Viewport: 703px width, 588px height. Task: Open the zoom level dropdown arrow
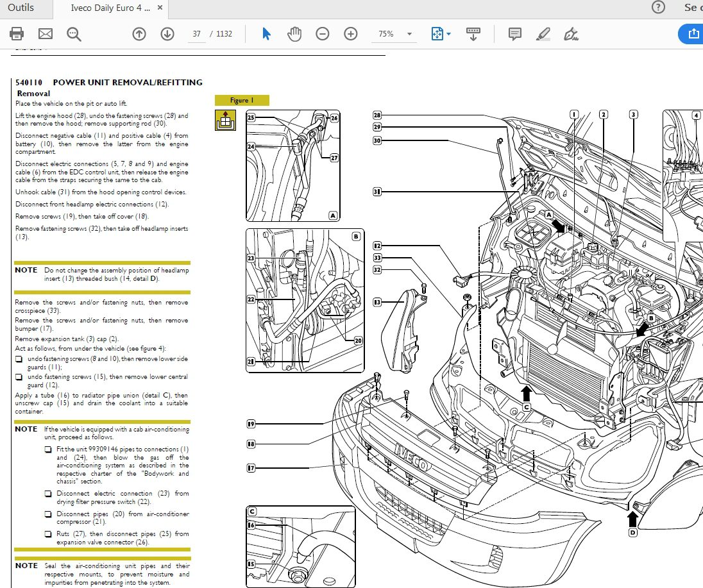click(x=409, y=34)
